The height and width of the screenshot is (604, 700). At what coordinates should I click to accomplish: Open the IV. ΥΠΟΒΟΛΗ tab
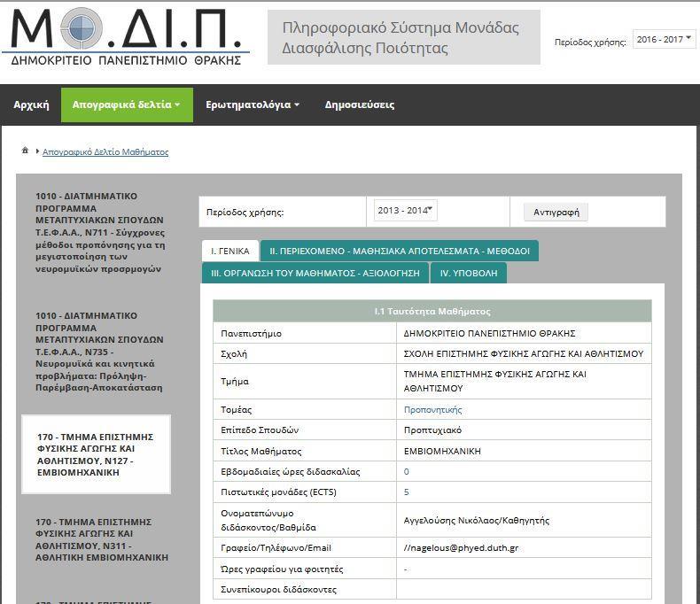(469, 273)
